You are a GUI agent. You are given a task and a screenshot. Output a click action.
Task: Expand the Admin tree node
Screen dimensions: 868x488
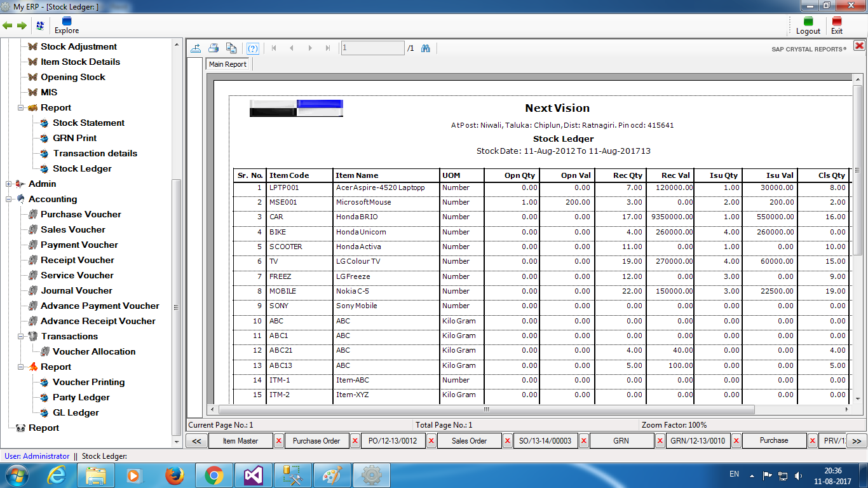pos(9,184)
